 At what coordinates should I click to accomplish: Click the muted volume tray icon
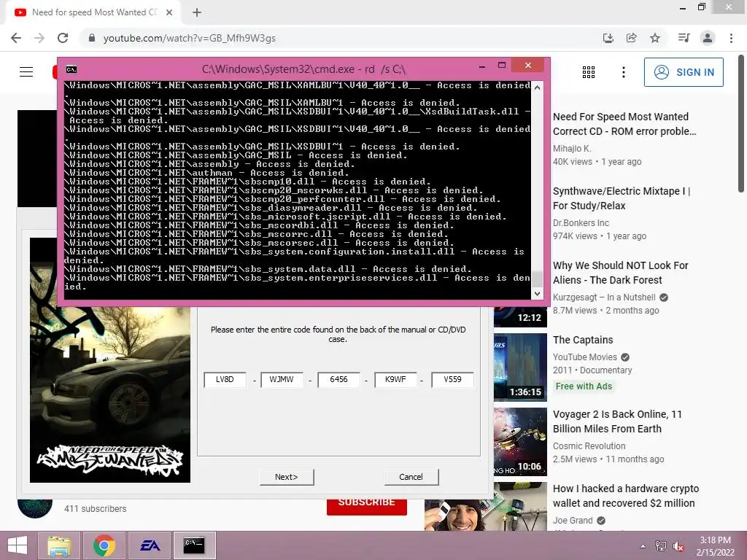[x=678, y=546]
